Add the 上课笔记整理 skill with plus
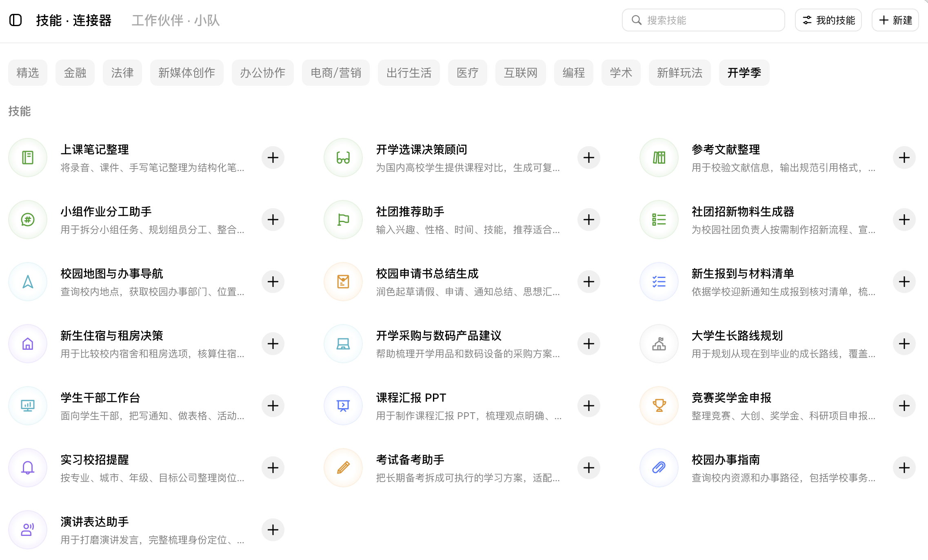Image resolution: width=928 pixels, height=560 pixels. pos(273,158)
